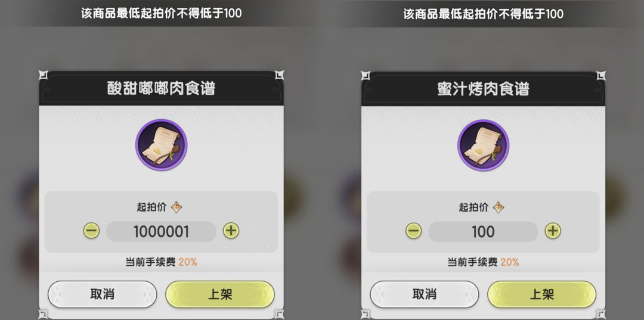Screen dimensions: 644x320
Task: Decrease starting bid for 酸甜嘟嘟肉食谱
Action: (91, 231)
